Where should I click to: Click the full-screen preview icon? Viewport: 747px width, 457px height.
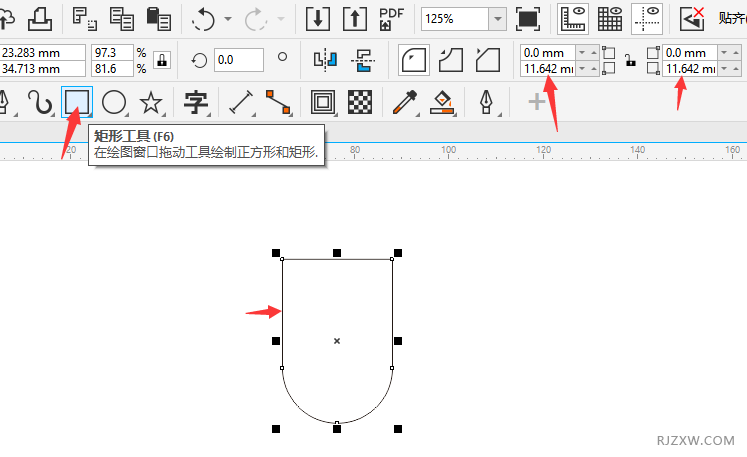click(x=528, y=19)
